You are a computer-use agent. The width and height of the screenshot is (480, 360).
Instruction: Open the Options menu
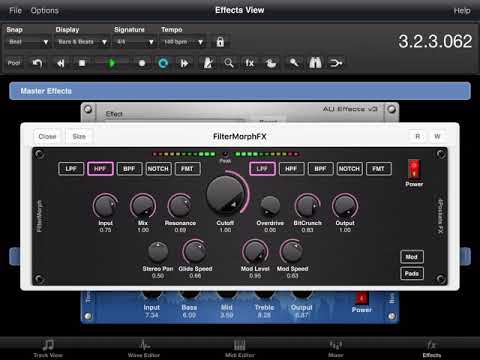coord(45,11)
